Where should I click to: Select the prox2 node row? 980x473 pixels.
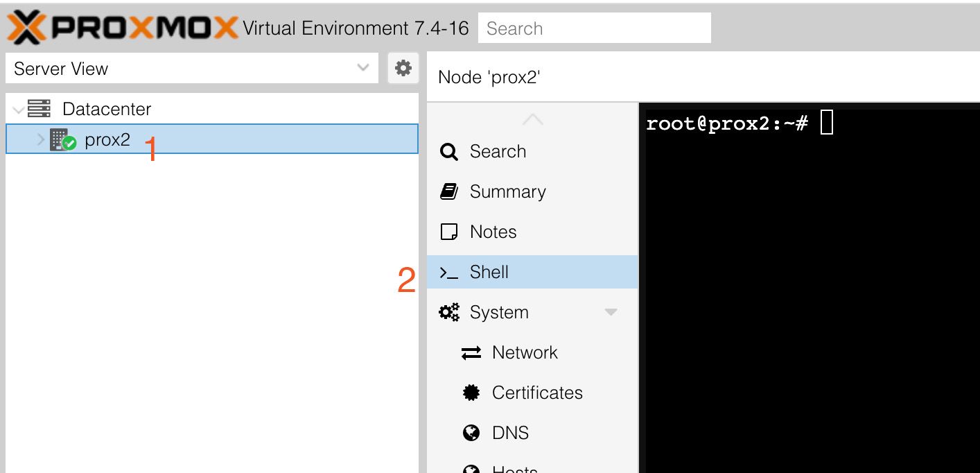212,139
